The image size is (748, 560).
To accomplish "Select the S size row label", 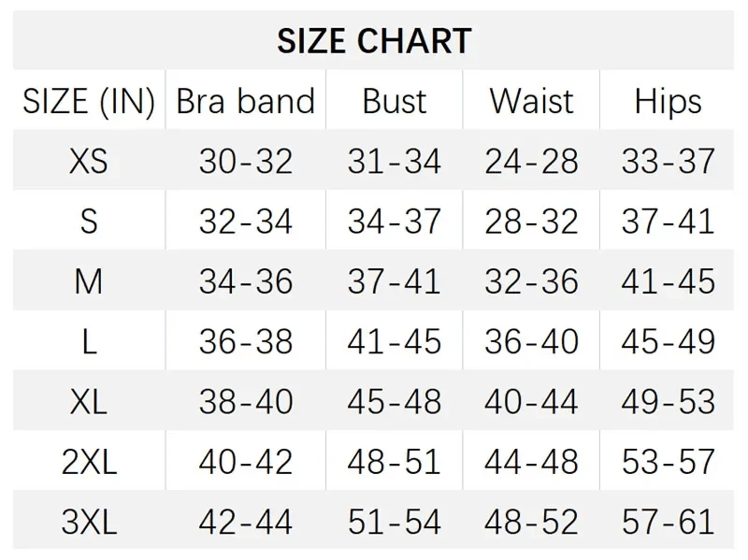I will 89,222.
